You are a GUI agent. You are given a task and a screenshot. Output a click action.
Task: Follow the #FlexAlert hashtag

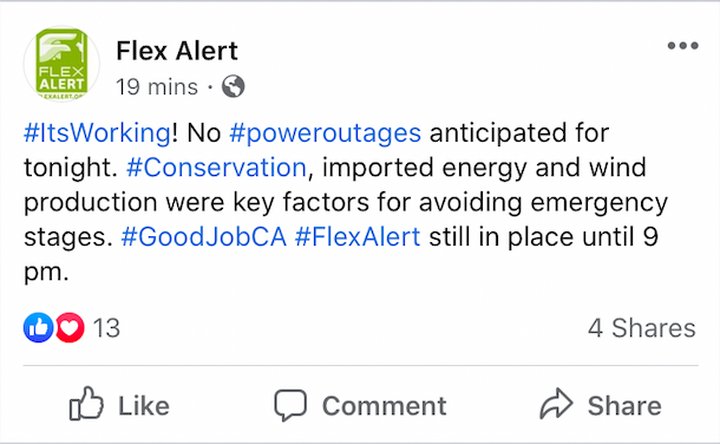pyautogui.click(x=357, y=237)
